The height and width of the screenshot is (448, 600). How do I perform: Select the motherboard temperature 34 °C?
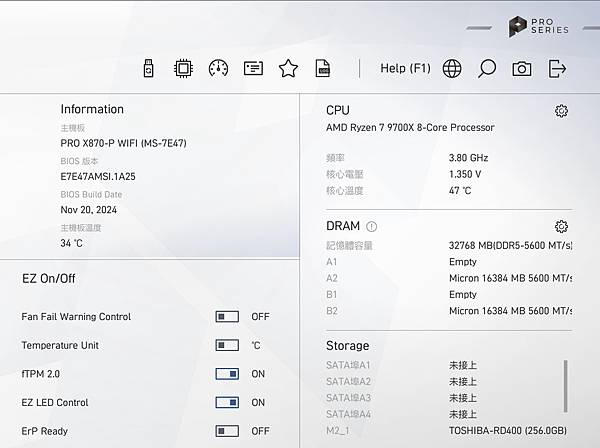[71, 243]
